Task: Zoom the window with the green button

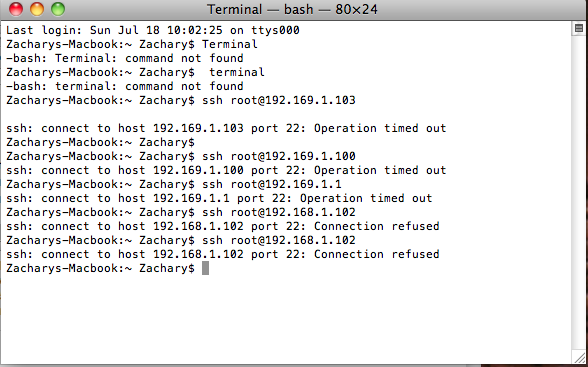Action: pos(58,9)
